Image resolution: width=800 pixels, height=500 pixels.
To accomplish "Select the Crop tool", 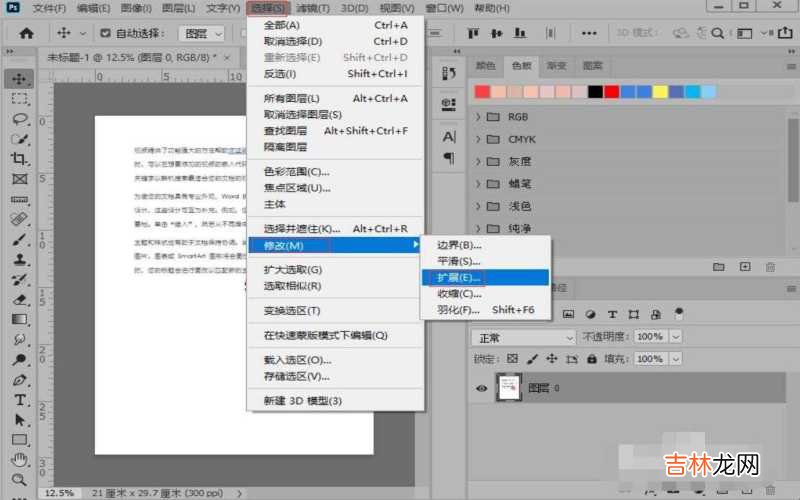I will [19, 159].
